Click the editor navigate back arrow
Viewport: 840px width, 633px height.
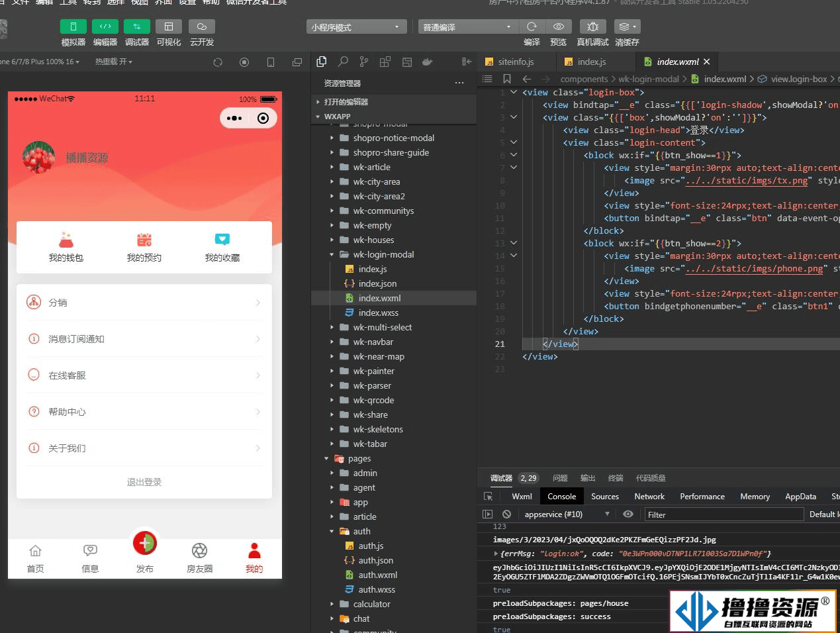(x=527, y=79)
